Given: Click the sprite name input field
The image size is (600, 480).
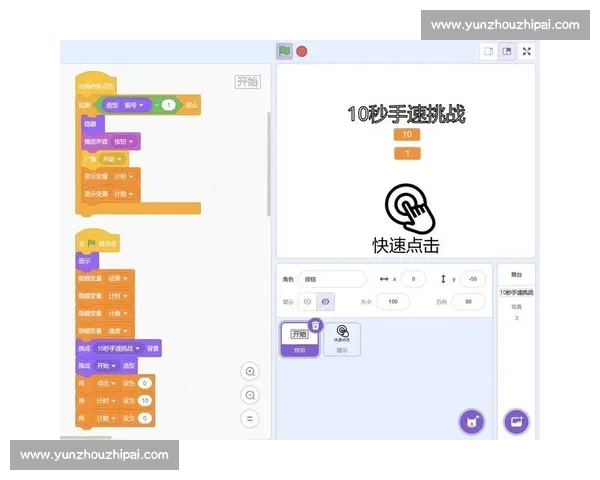Looking at the screenshot, I should 333,279.
